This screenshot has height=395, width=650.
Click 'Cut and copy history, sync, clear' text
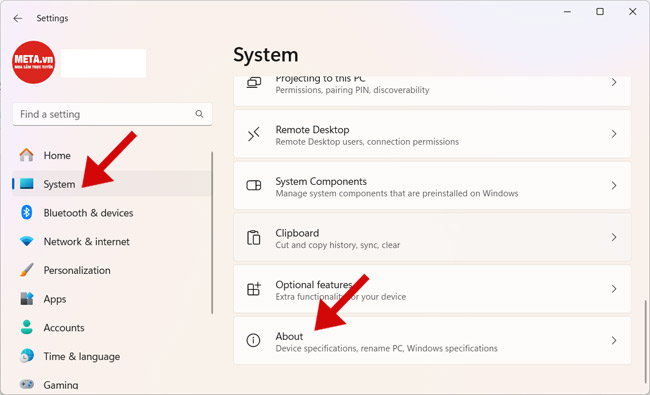(x=338, y=245)
